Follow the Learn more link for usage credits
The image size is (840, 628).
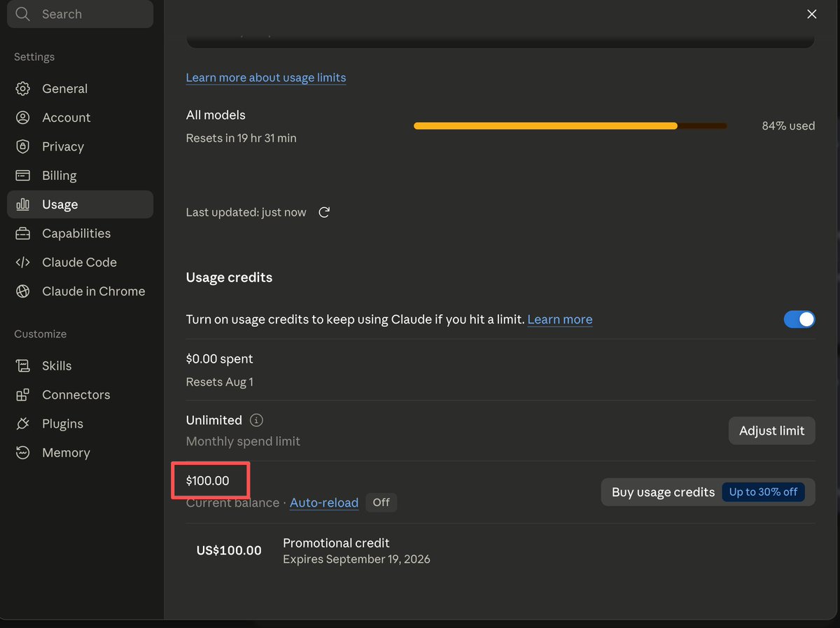pos(560,319)
